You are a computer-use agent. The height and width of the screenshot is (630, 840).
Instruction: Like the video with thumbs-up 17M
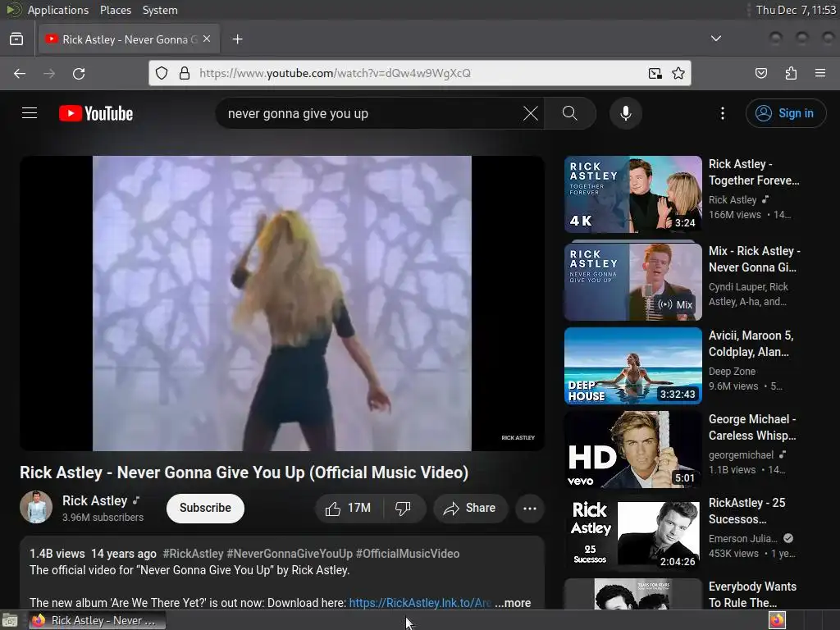348,509
